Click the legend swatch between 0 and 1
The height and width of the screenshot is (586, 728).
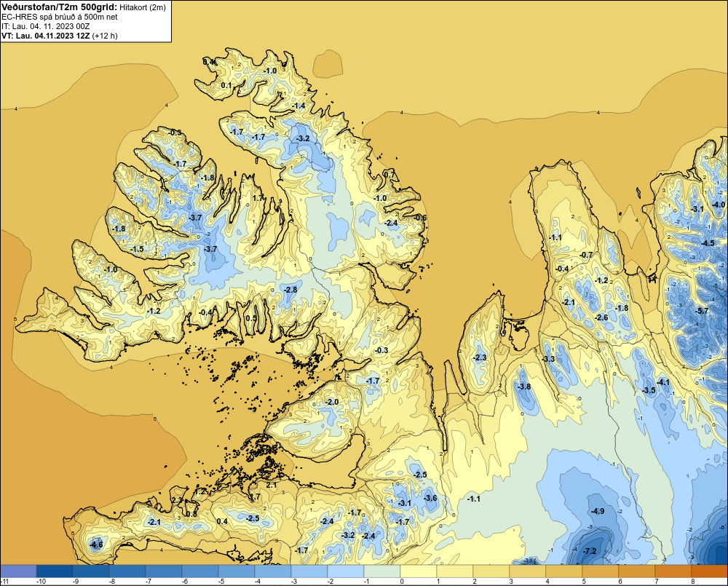pyautogui.click(x=419, y=571)
